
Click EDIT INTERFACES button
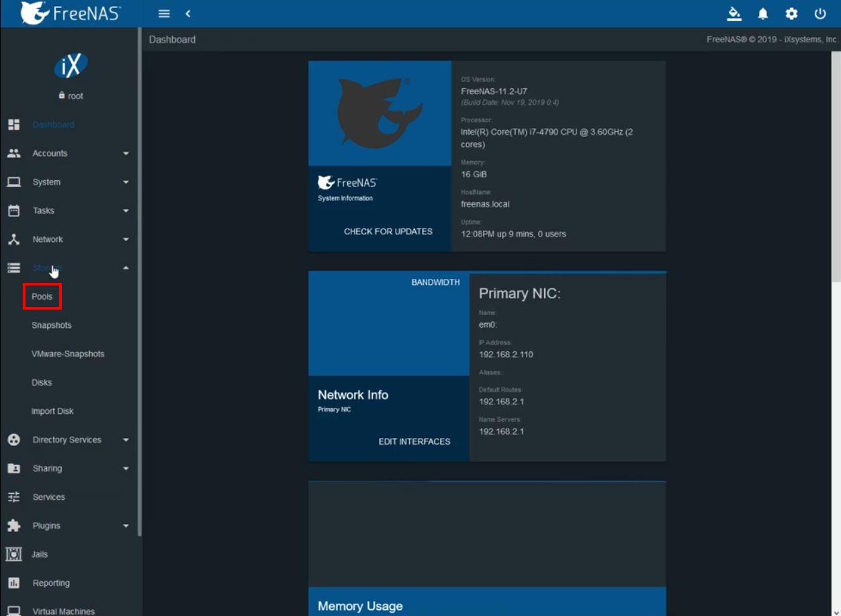tap(414, 441)
